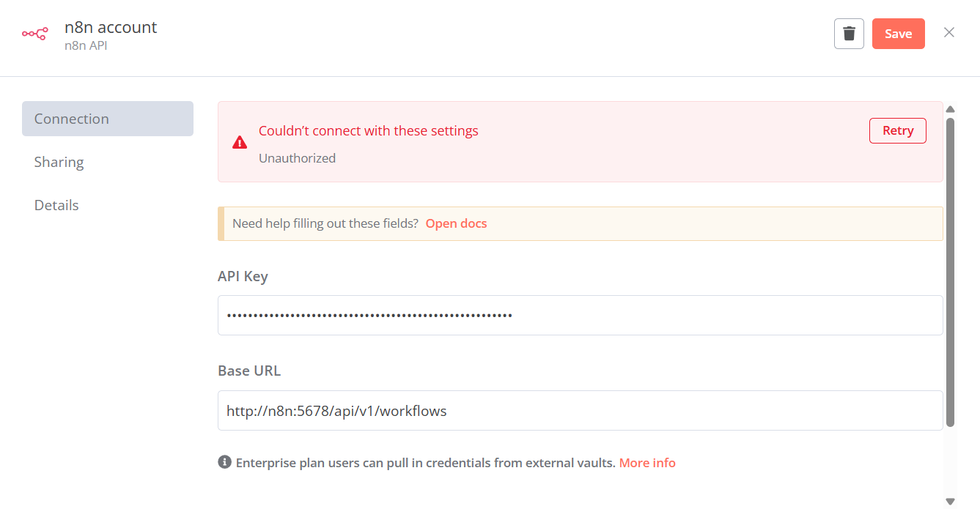Click the red warning triangle icon

[x=240, y=142]
